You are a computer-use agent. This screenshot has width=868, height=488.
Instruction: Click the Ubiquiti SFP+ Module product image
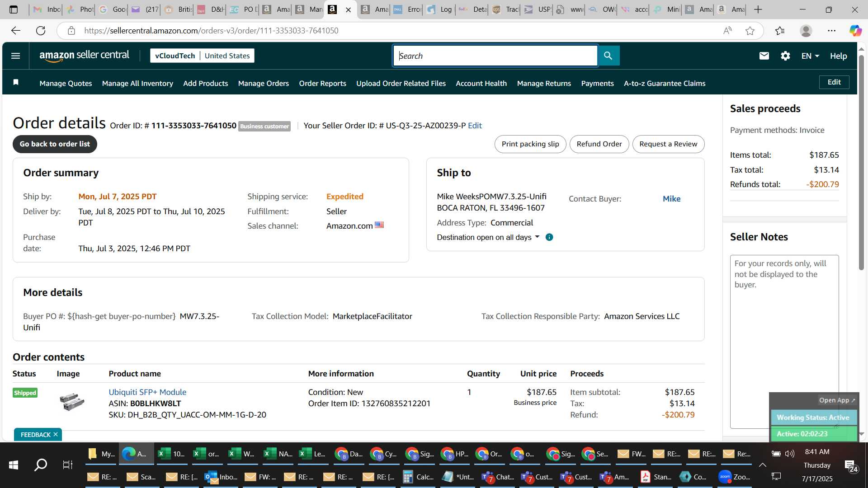(72, 402)
